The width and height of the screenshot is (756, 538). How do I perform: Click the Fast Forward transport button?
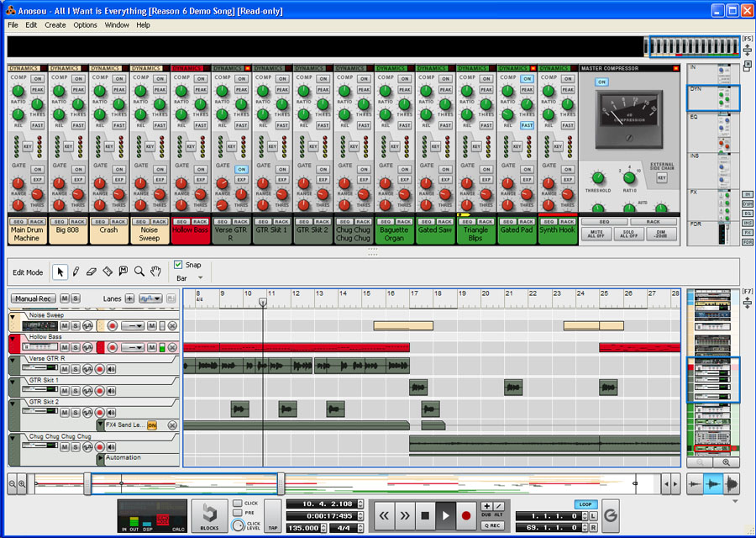point(405,516)
